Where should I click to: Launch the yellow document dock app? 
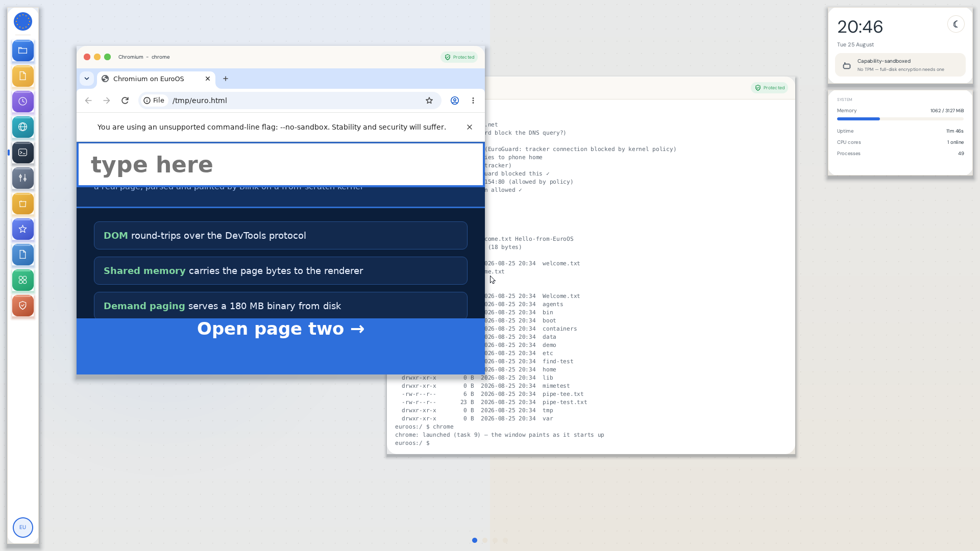coord(23,76)
